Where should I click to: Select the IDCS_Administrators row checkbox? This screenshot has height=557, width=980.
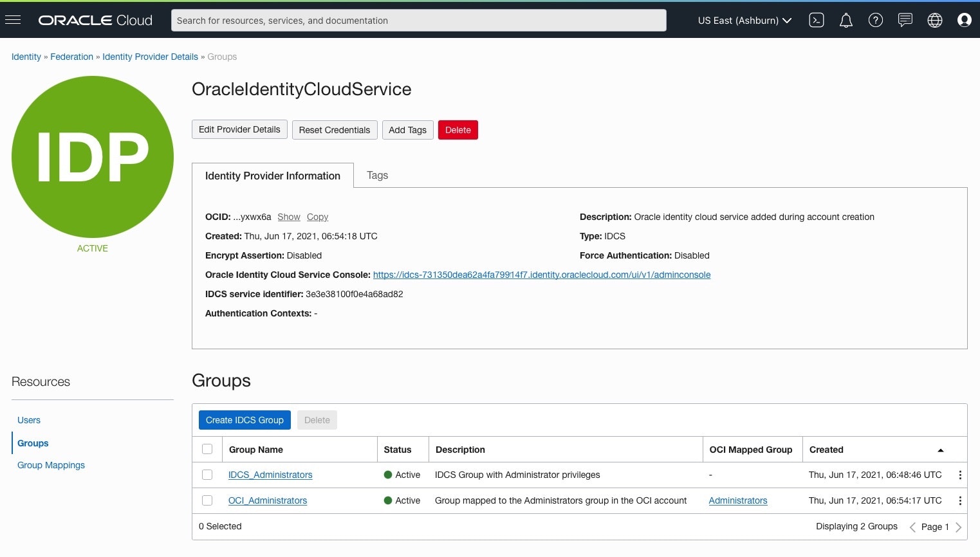tap(207, 475)
